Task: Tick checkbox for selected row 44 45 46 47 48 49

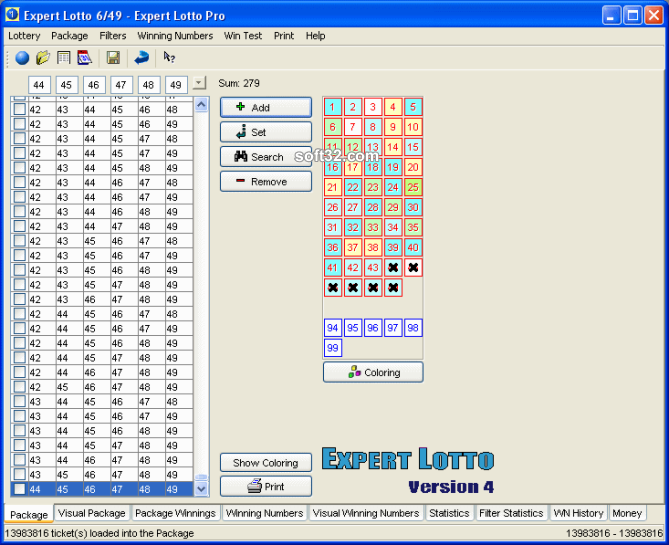Action: 19,489
